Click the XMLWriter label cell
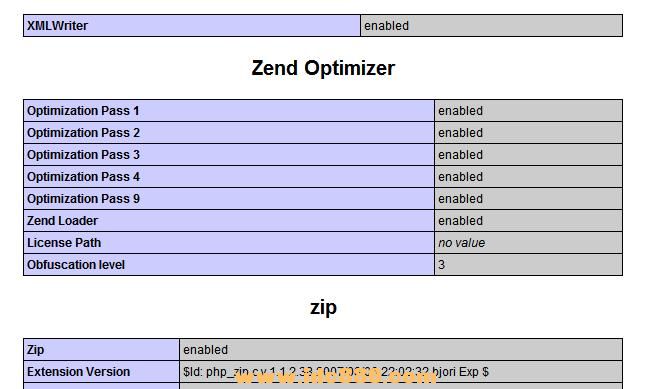Image resolution: width=671 pixels, height=389 pixels. [192, 26]
